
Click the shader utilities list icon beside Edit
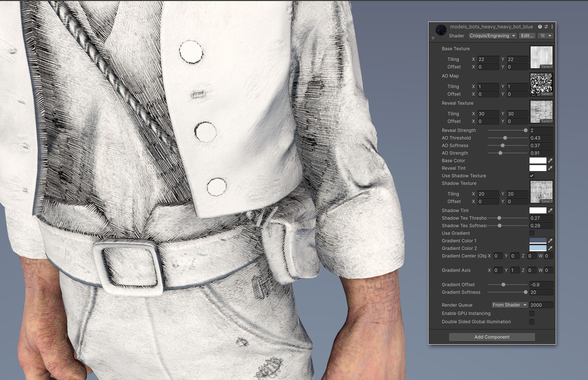tap(542, 36)
